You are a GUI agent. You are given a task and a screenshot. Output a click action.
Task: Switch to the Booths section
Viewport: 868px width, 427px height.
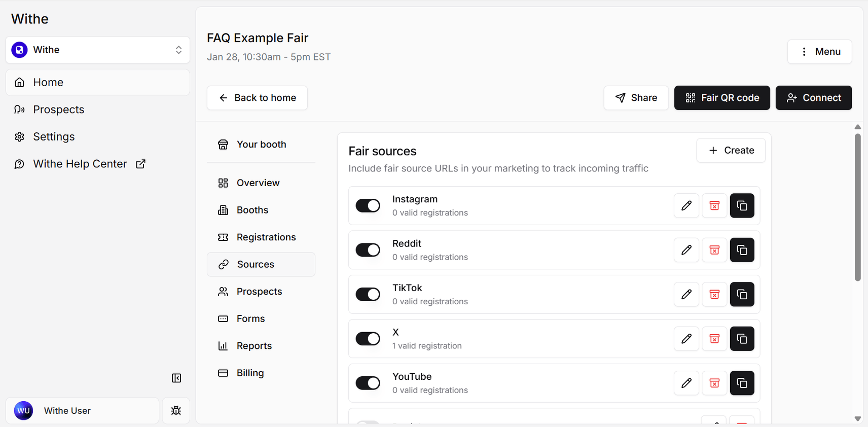tap(261, 210)
